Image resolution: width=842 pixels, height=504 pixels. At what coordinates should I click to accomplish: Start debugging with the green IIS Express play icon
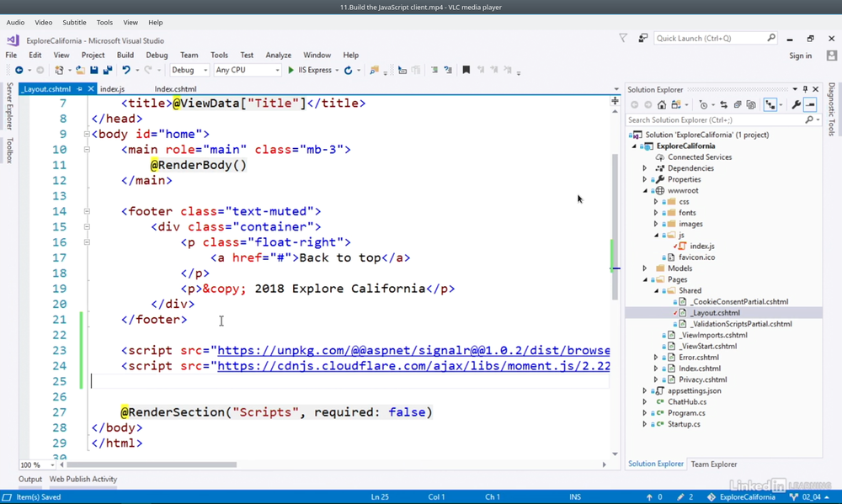291,71
